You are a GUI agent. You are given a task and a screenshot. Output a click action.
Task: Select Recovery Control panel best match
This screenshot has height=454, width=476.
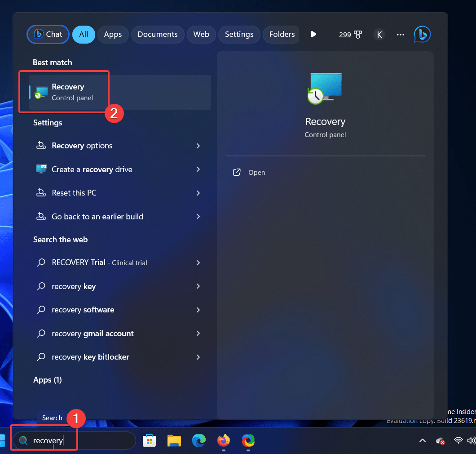[67, 92]
